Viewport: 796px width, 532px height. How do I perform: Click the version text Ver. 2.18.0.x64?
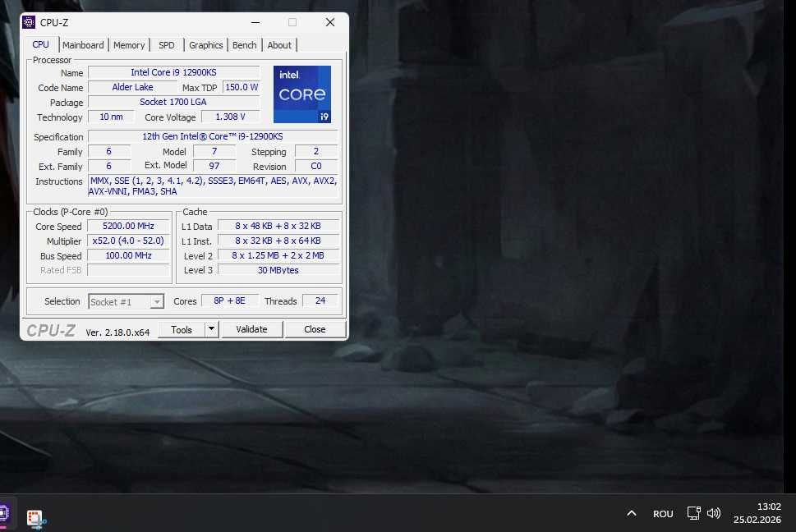[x=117, y=332]
